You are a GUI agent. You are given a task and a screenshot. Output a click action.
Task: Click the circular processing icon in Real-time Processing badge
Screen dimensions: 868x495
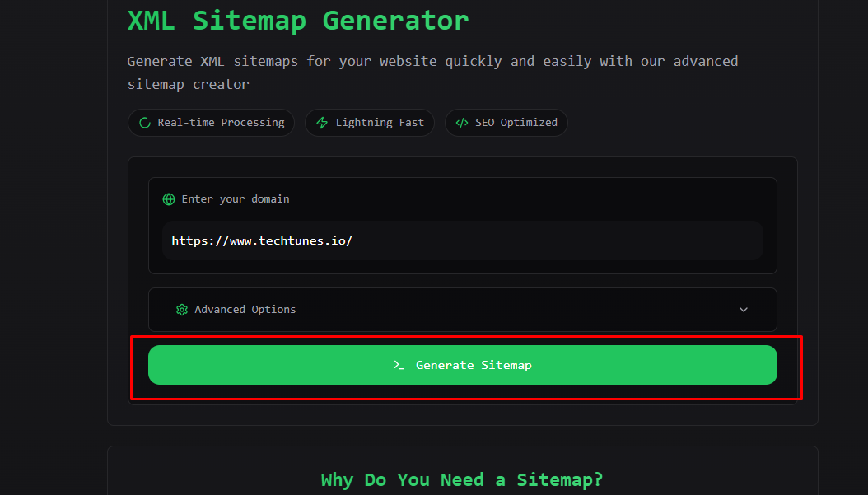point(145,122)
